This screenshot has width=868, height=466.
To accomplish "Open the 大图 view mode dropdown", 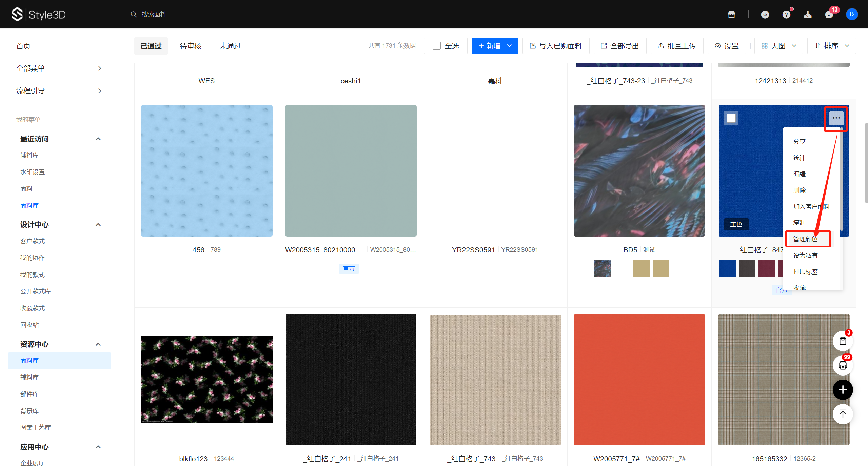I will [778, 46].
